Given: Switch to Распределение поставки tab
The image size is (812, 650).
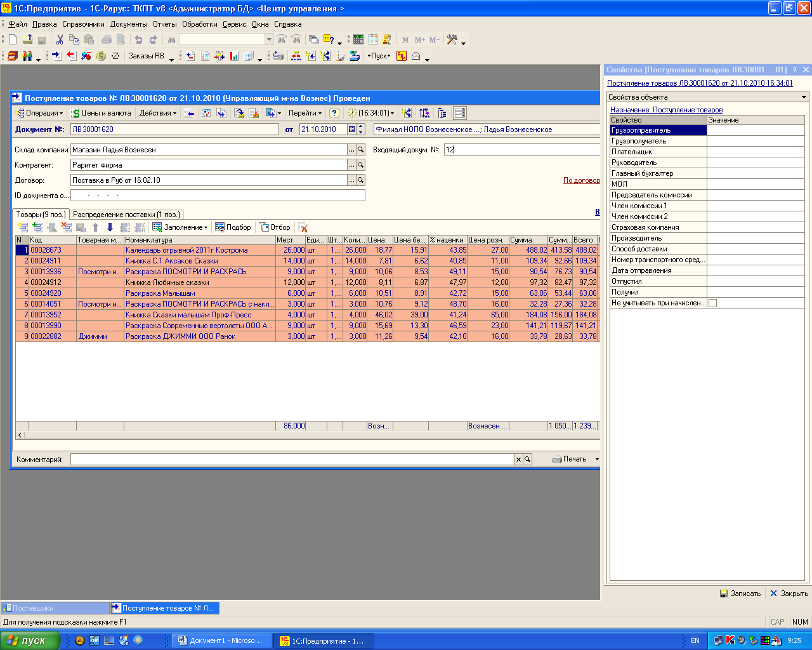Looking at the screenshot, I should pyautogui.click(x=126, y=215).
